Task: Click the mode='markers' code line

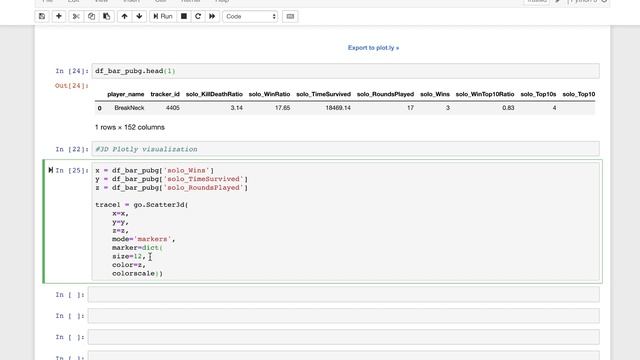Action: [144, 239]
